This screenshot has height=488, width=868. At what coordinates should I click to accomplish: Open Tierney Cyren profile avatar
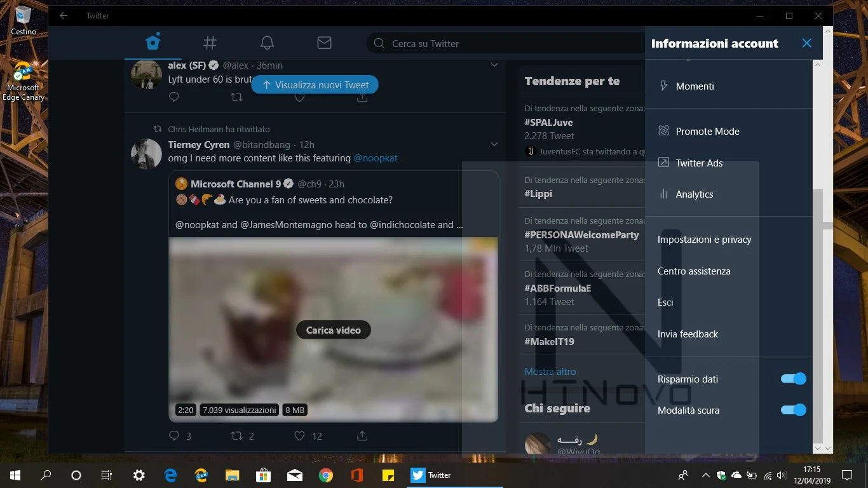click(x=146, y=154)
